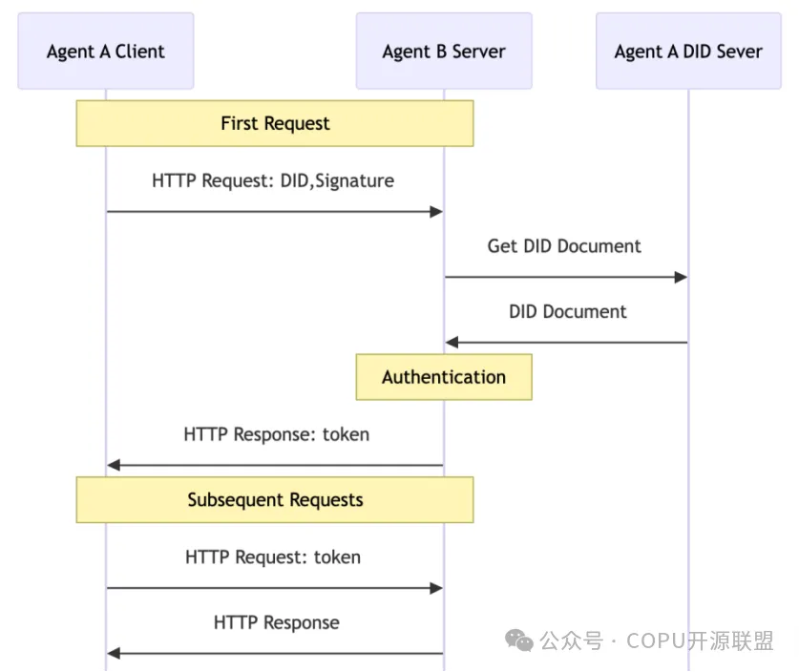Viewport: 799px width, 672px height.
Task: Click arrowhead of the Get DID Document arrow
Action: (x=681, y=277)
